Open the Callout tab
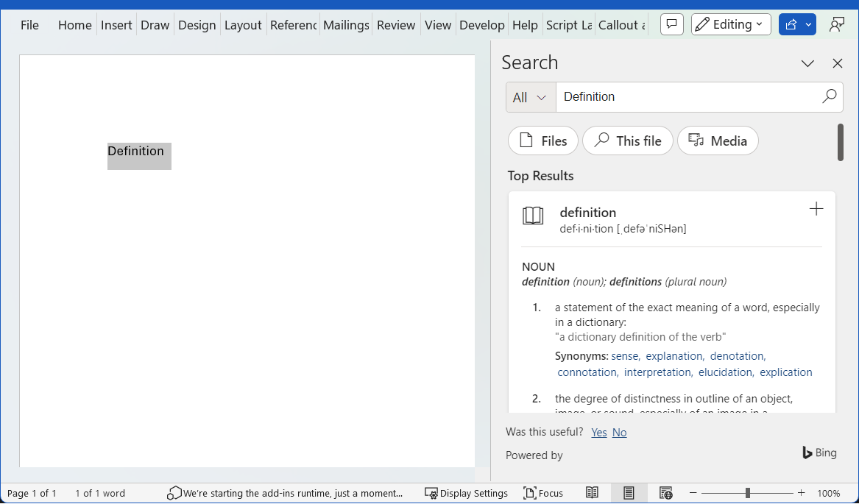859x504 pixels. tap(622, 25)
